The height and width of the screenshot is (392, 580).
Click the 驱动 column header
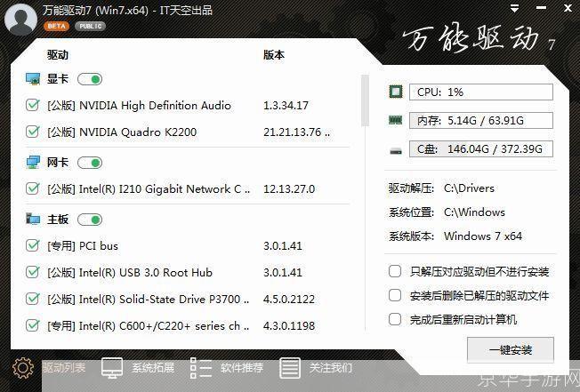pyautogui.click(x=58, y=55)
